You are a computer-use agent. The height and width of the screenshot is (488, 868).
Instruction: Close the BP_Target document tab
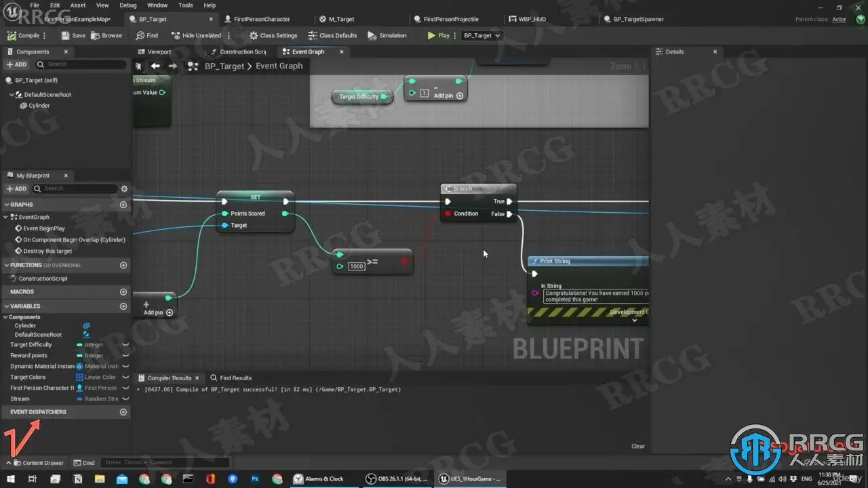(x=211, y=19)
